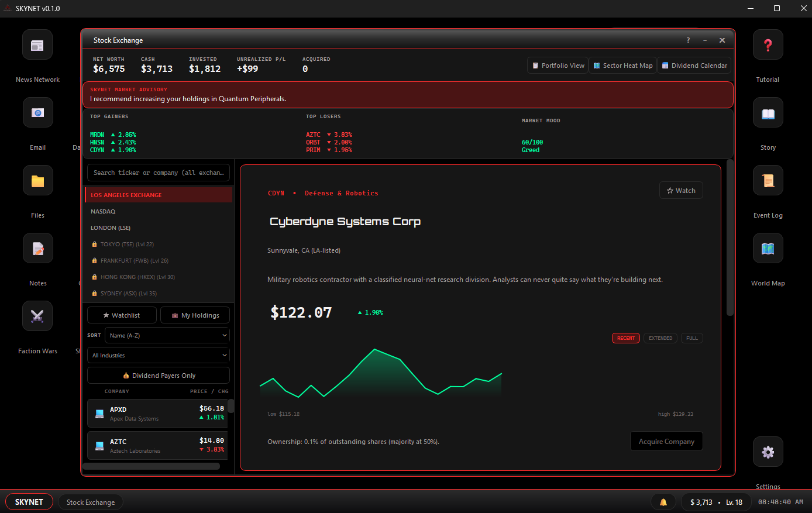The width and height of the screenshot is (812, 513).
Task: Select LOS ANGELES EXCHANGE tab
Action: pos(159,195)
